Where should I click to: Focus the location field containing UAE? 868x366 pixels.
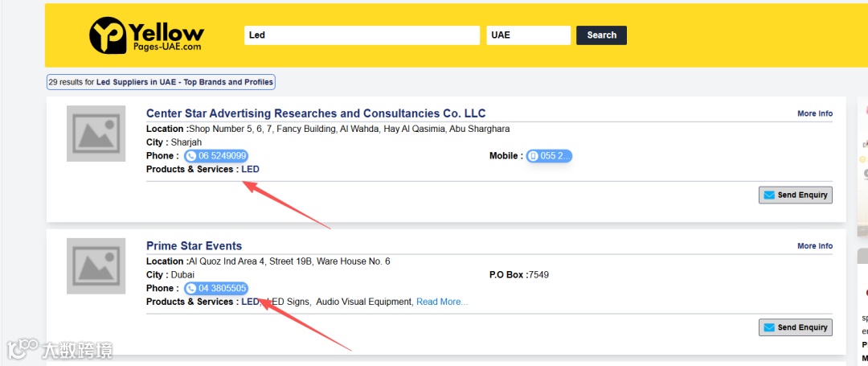point(528,35)
